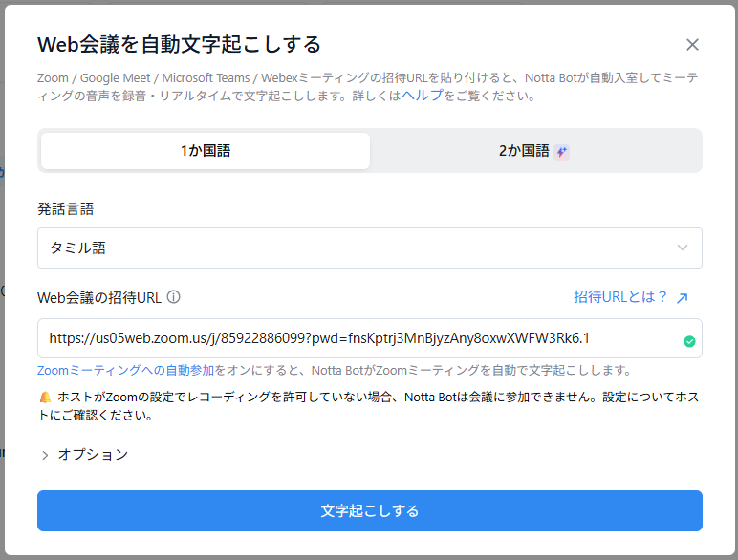
Task: Click the Web会議の招待URL field label
Action: (99, 297)
